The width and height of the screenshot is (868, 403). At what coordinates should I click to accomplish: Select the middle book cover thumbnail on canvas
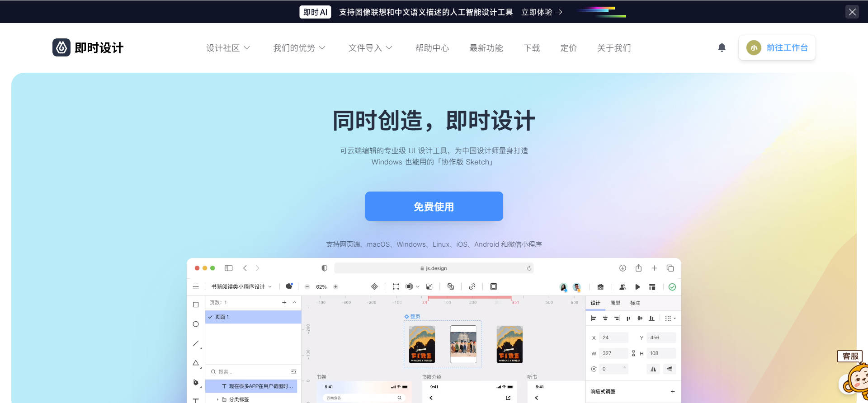tap(463, 344)
